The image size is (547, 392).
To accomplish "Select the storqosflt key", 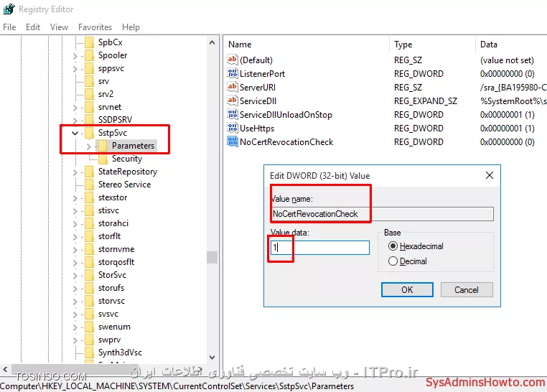I will click(116, 262).
